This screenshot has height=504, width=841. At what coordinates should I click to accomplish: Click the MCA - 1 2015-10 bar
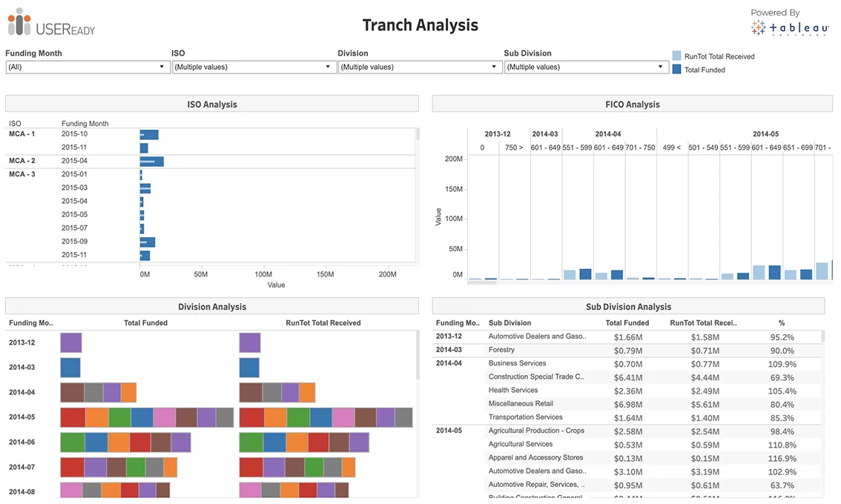(x=149, y=135)
